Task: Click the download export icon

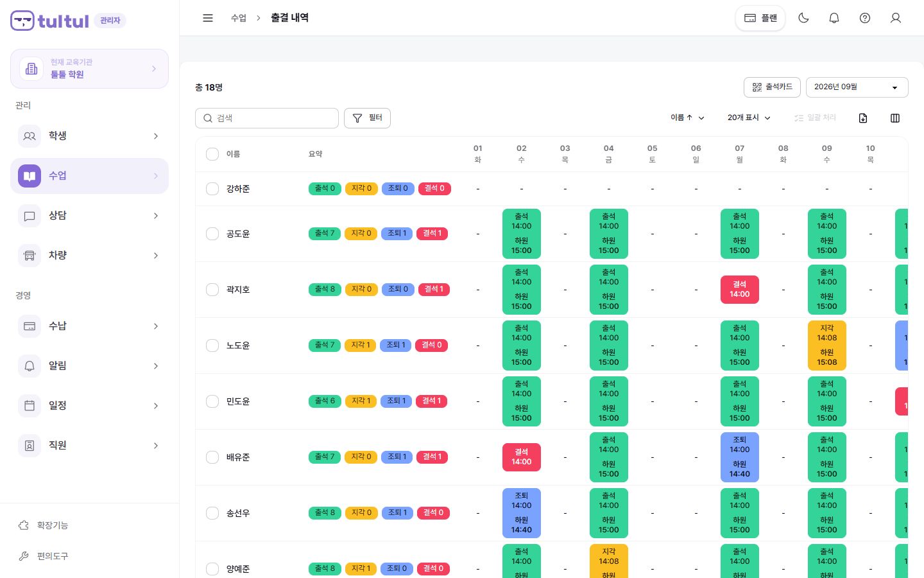Action: (863, 118)
